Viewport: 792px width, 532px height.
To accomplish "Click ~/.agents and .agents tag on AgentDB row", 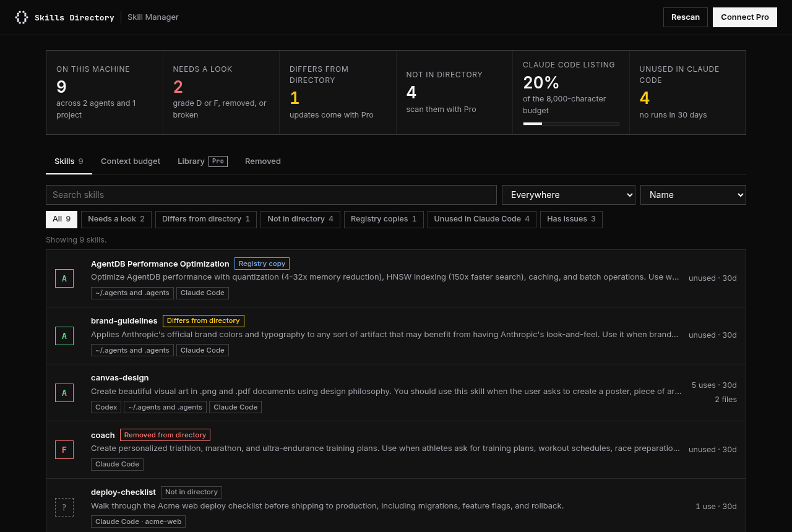I will point(132,293).
